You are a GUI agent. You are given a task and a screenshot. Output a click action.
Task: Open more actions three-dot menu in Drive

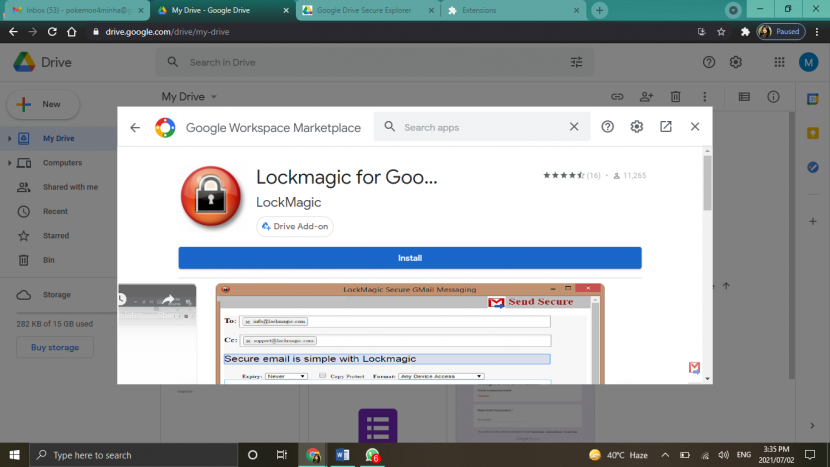(x=705, y=97)
